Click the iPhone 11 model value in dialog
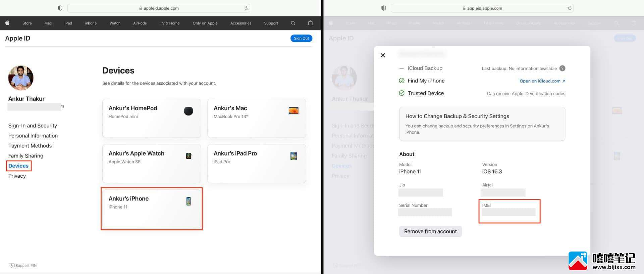The image size is (644, 274). pyautogui.click(x=410, y=172)
